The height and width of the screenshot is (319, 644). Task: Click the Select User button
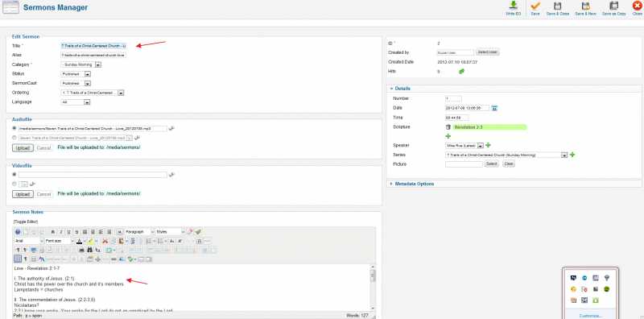pos(488,52)
